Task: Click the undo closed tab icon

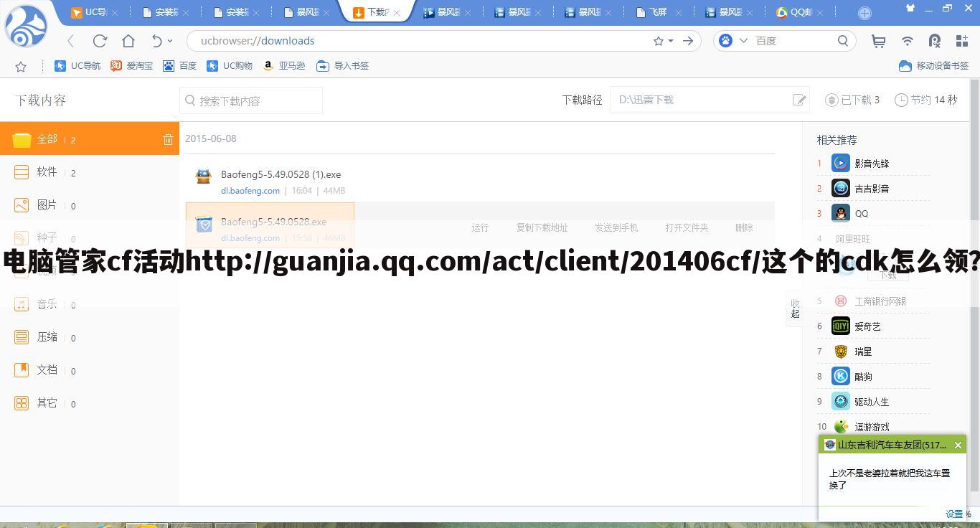Action: pyautogui.click(x=157, y=41)
